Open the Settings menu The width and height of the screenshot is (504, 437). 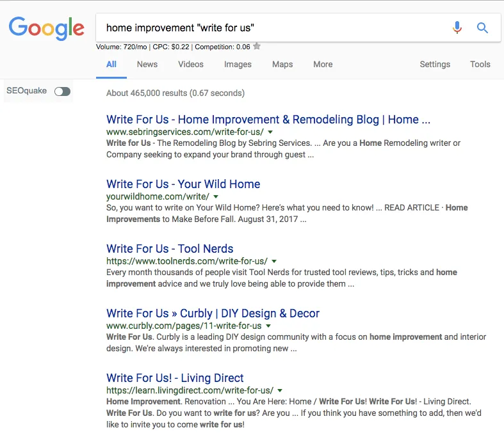pyautogui.click(x=435, y=65)
